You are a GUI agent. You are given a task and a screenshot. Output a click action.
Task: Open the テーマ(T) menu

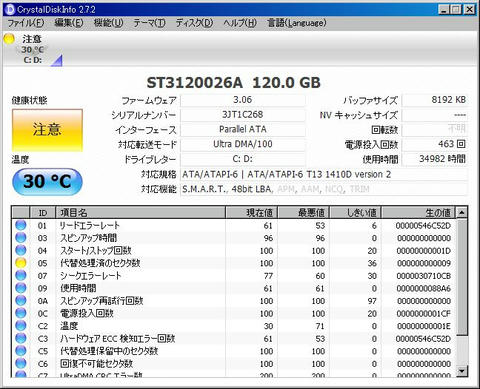click(x=149, y=23)
